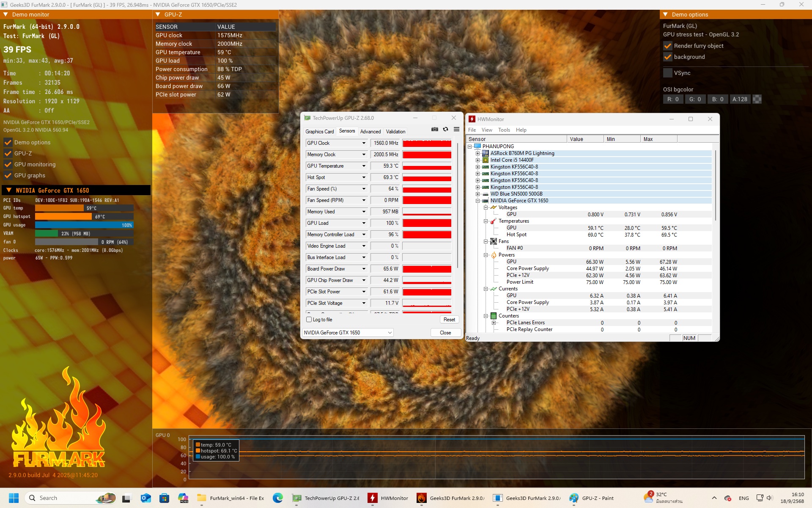This screenshot has height=508, width=812.
Task: Click the Close button in GPU-Z
Action: pos(445,333)
